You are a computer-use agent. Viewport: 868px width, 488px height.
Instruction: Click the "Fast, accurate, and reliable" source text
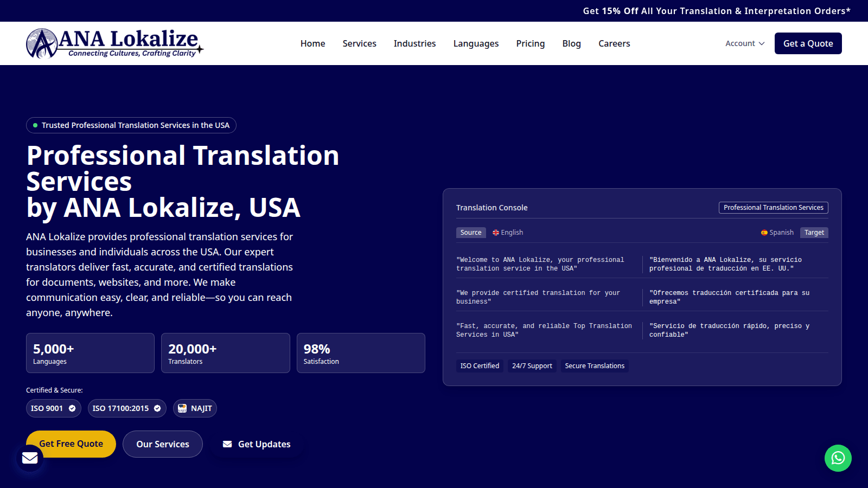click(x=544, y=330)
